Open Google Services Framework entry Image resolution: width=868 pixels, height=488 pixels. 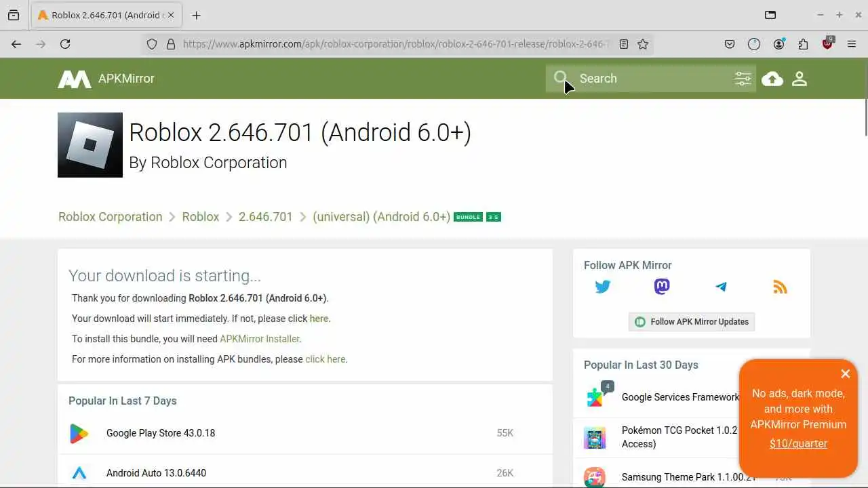[680, 397]
